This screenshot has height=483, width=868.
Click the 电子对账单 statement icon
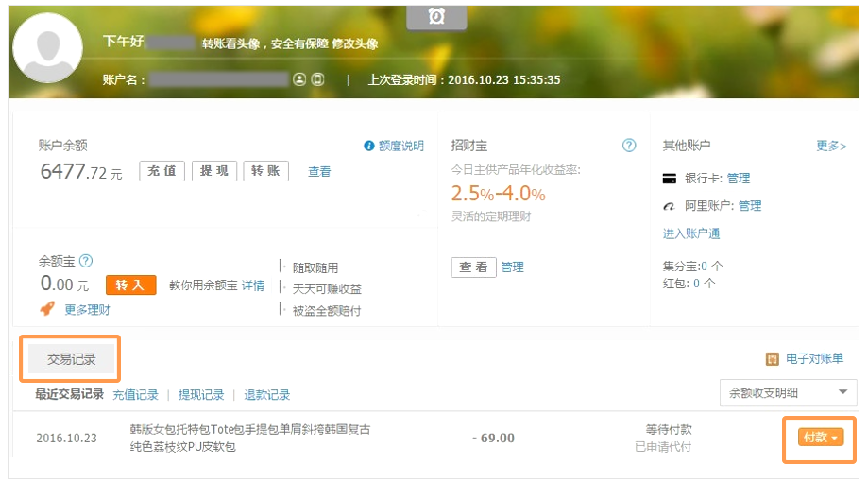pyautogui.click(x=772, y=359)
